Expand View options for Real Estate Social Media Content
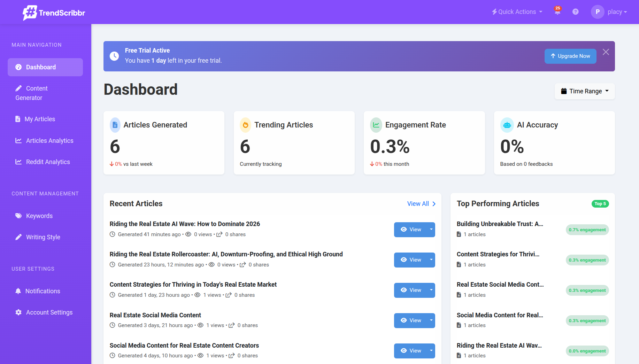The height and width of the screenshot is (364, 639). tap(431, 320)
